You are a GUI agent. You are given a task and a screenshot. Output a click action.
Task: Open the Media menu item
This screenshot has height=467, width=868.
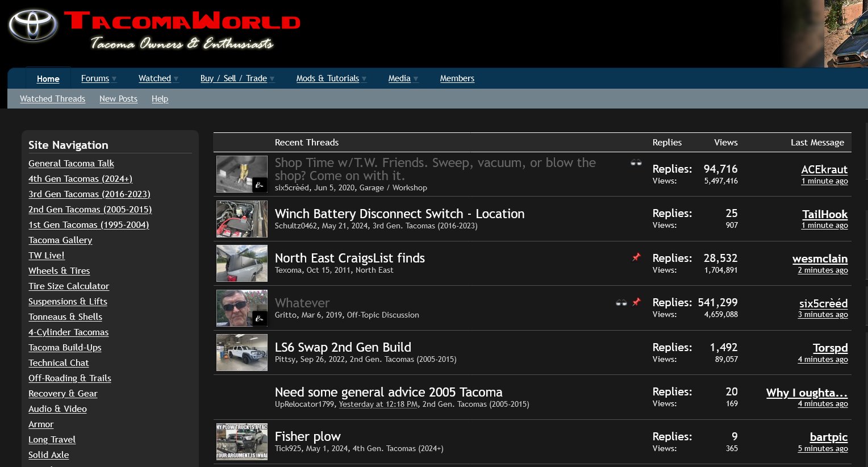click(x=399, y=78)
